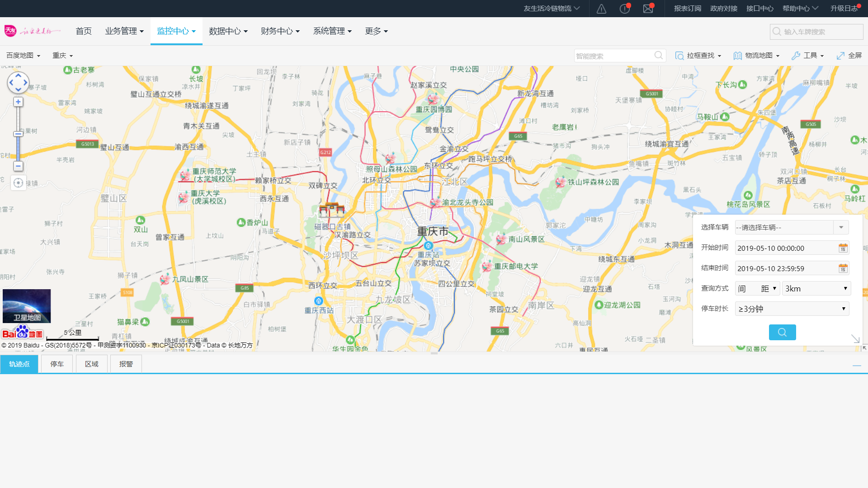
Task: Click the map zoom level slider
Action: [18, 134]
